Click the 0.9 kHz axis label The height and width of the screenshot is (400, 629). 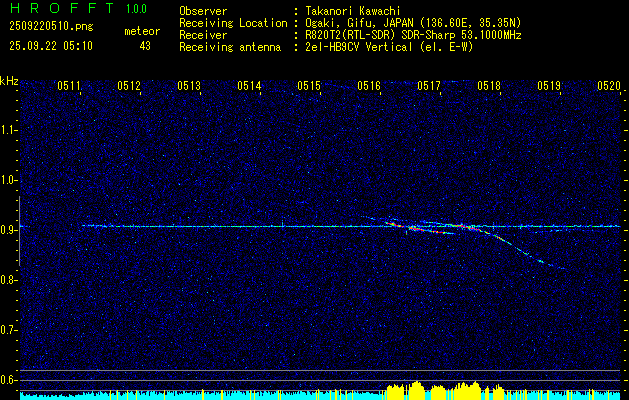[7, 230]
